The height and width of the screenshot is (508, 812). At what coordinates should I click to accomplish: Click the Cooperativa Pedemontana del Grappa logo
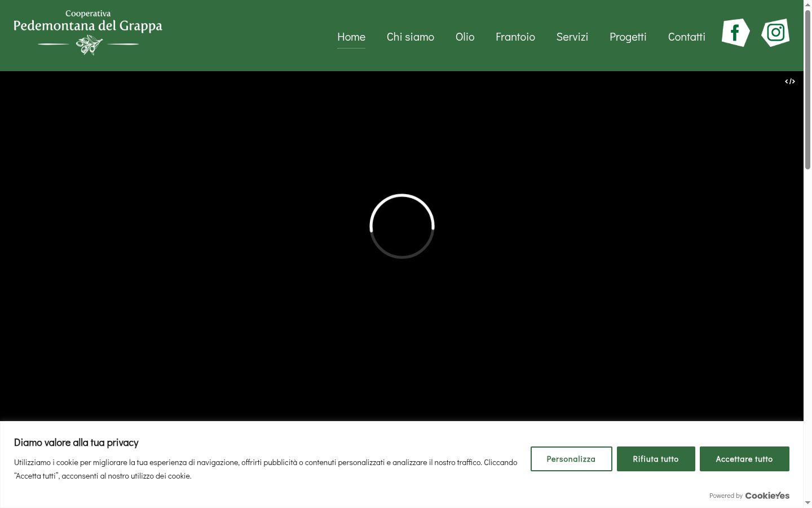pyautogui.click(x=88, y=32)
